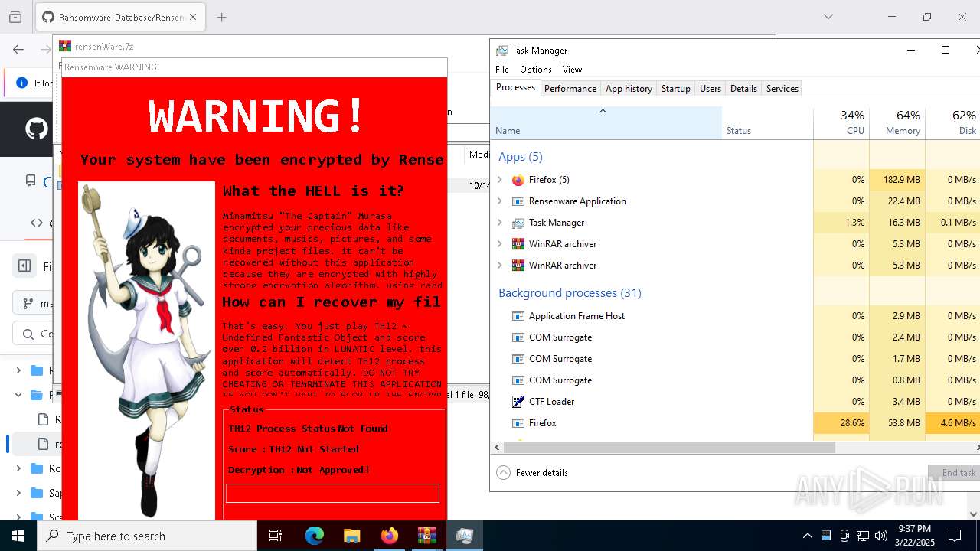Switch to the Performance tab
The image size is (980, 551).
(x=570, y=89)
